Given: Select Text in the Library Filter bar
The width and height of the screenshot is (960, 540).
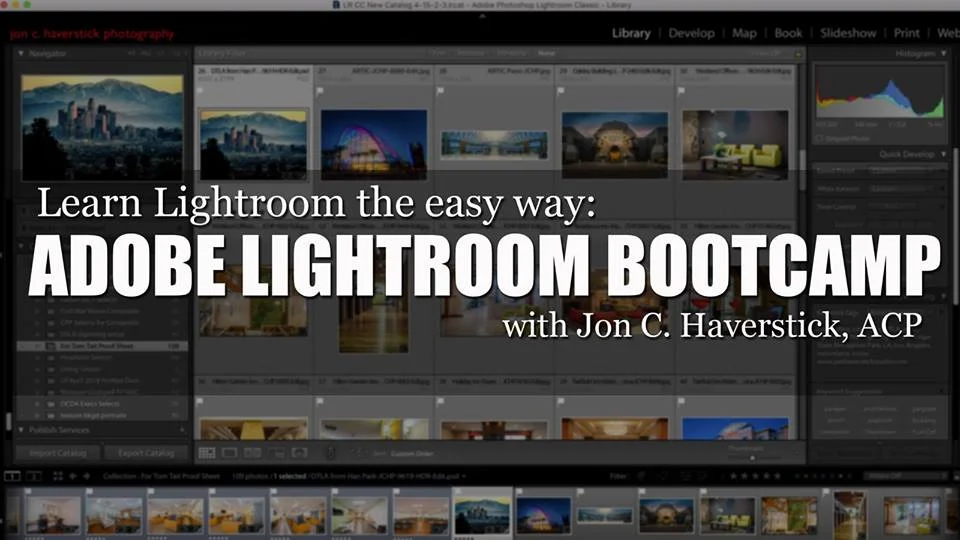Looking at the screenshot, I should coord(439,53).
